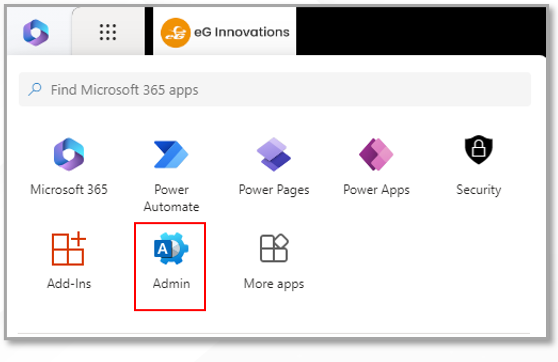The width and height of the screenshot is (558, 362).
Task: Open the Power Pages icon
Action: [x=274, y=154]
